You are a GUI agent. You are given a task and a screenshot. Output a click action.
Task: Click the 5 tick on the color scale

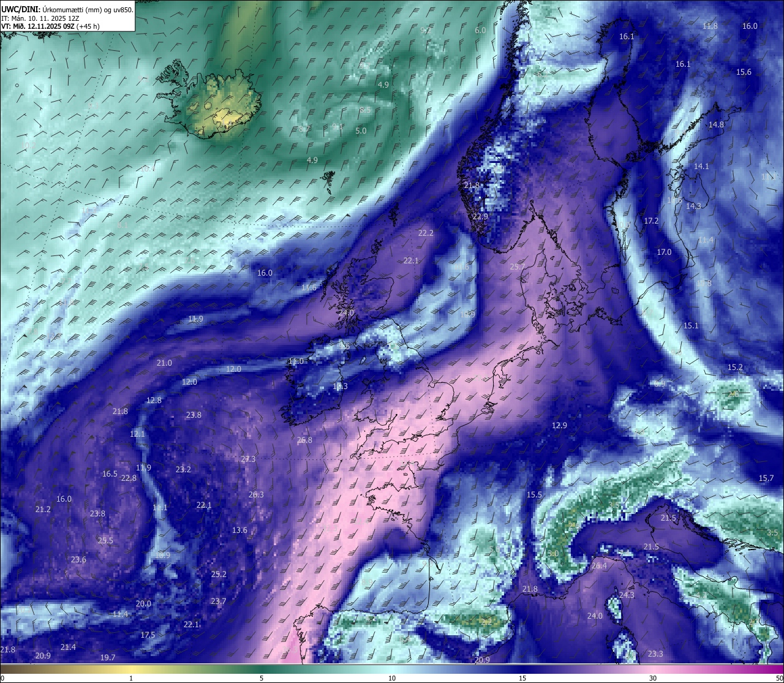click(x=262, y=678)
